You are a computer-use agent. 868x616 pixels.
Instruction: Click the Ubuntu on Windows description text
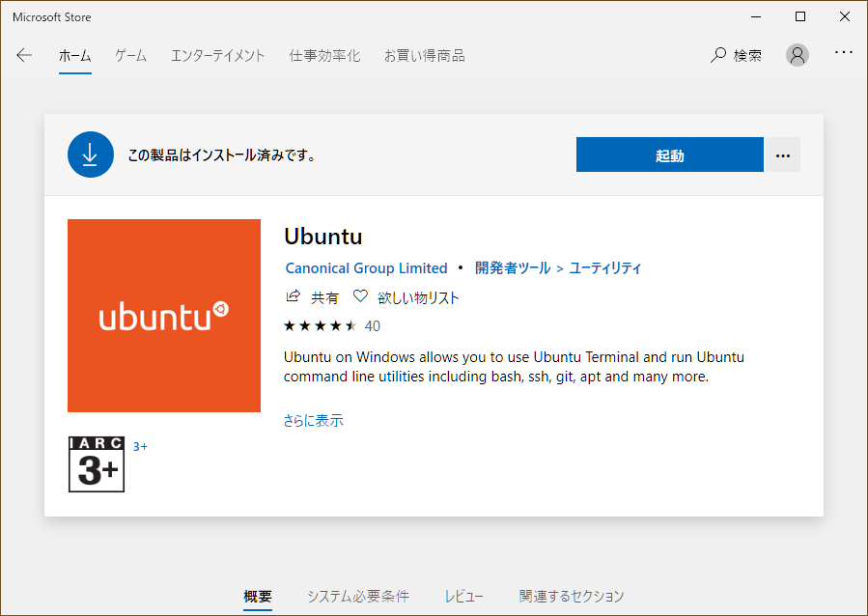point(514,366)
